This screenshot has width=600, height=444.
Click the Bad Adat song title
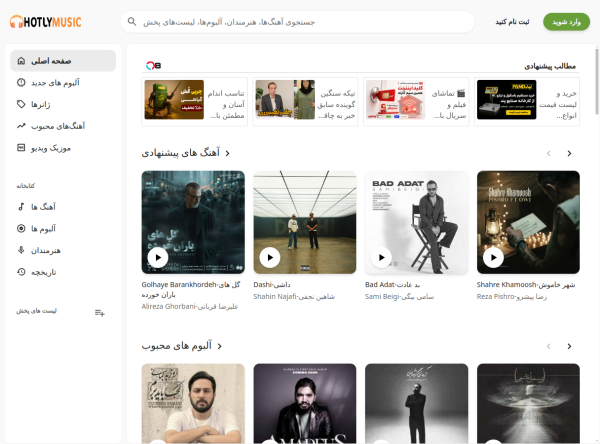pos(393,285)
